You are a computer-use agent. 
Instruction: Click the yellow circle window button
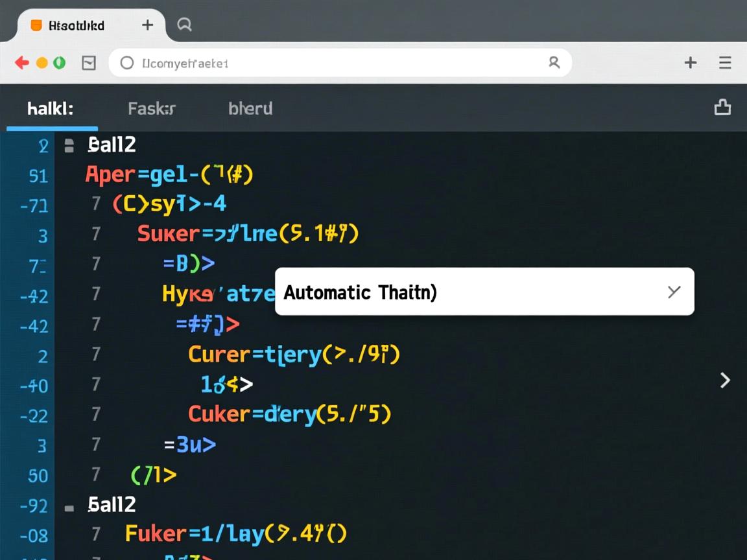pyautogui.click(x=42, y=63)
